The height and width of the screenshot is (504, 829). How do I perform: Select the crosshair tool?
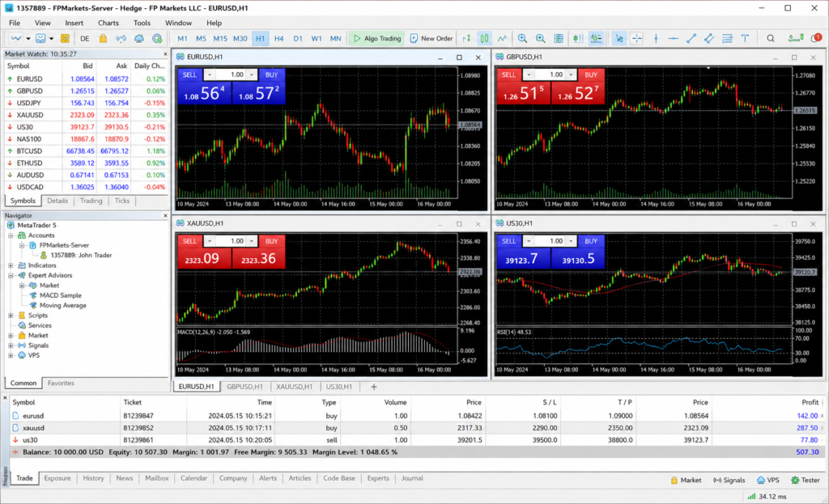[637, 39]
